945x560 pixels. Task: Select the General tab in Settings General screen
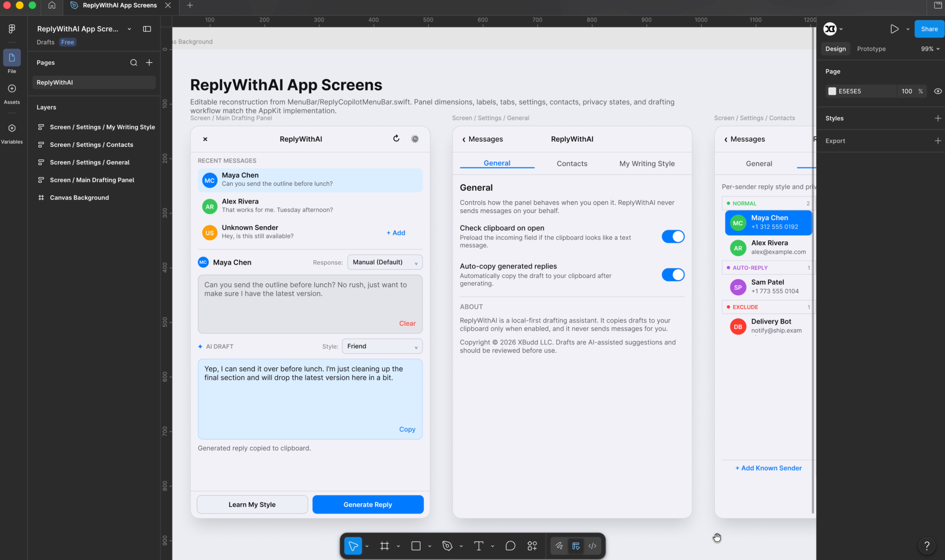click(x=497, y=163)
